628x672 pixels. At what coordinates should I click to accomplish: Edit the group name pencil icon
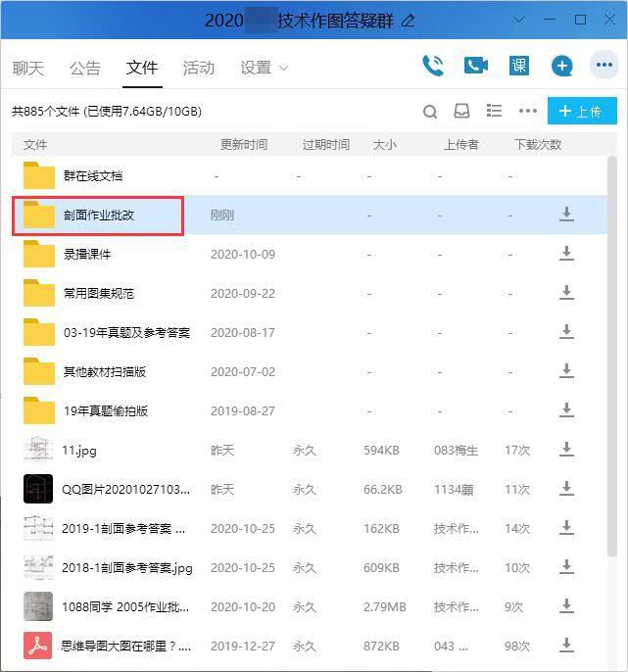point(408,21)
